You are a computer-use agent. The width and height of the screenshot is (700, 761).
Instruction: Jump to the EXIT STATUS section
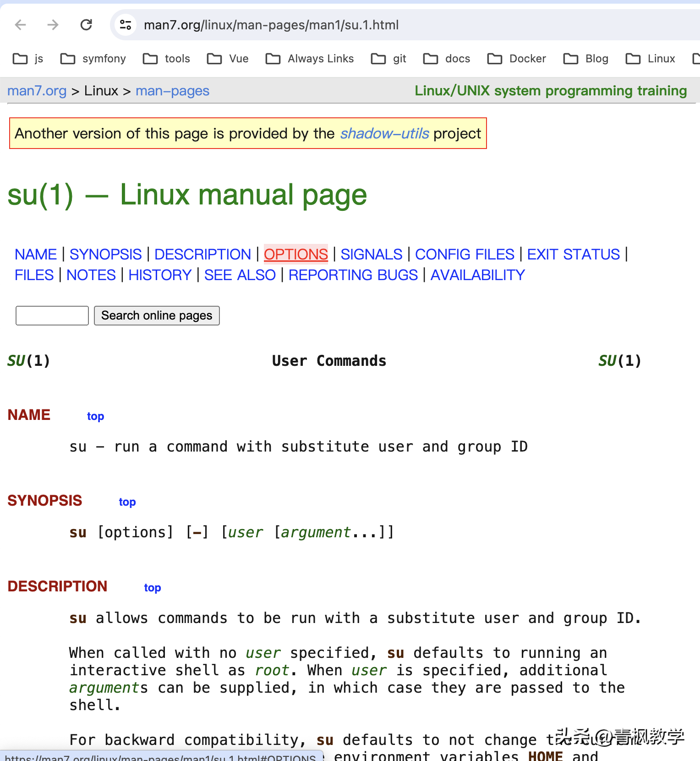(573, 254)
